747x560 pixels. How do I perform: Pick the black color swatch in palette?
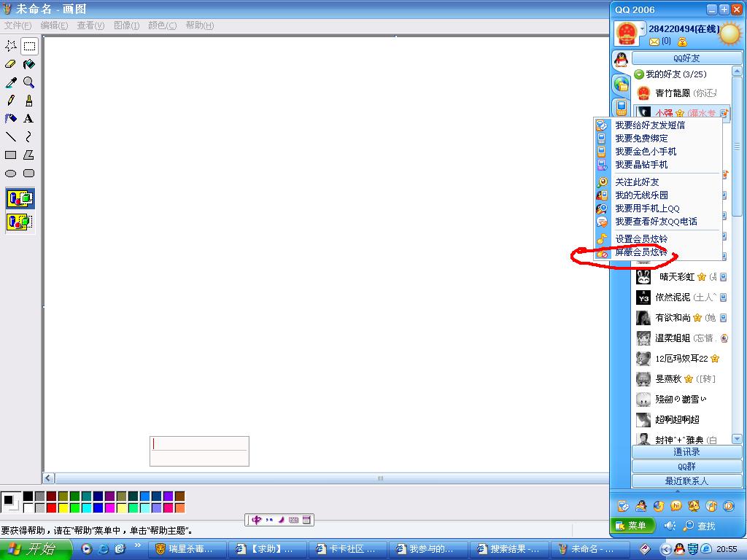tap(28, 496)
